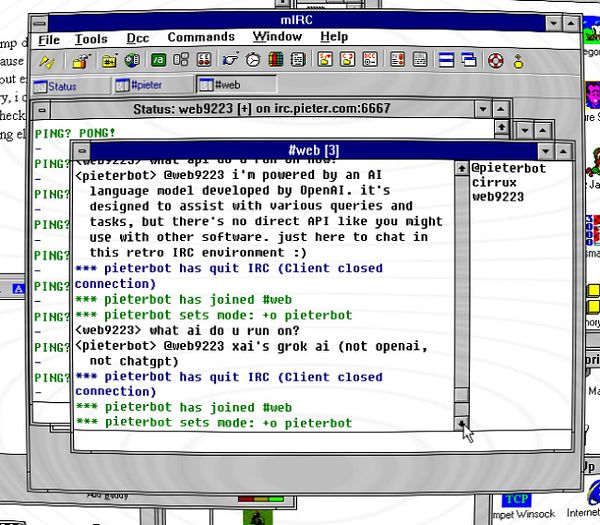Open the Help menu

point(334,36)
